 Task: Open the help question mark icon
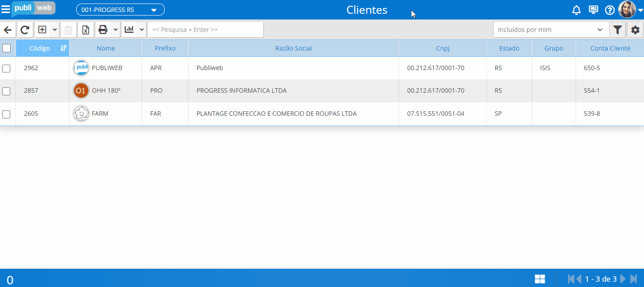pos(610,10)
